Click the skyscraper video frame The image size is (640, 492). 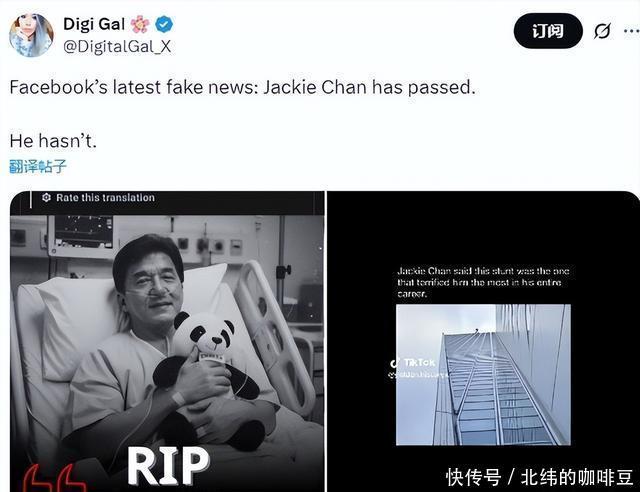(483, 374)
